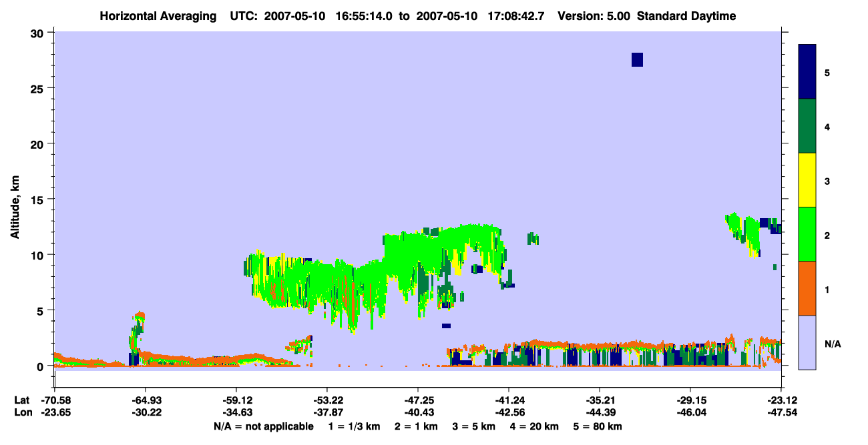Click the dark blue colorbar segment labeled 5
Screen dimensions: 868x445
(807, 72)
